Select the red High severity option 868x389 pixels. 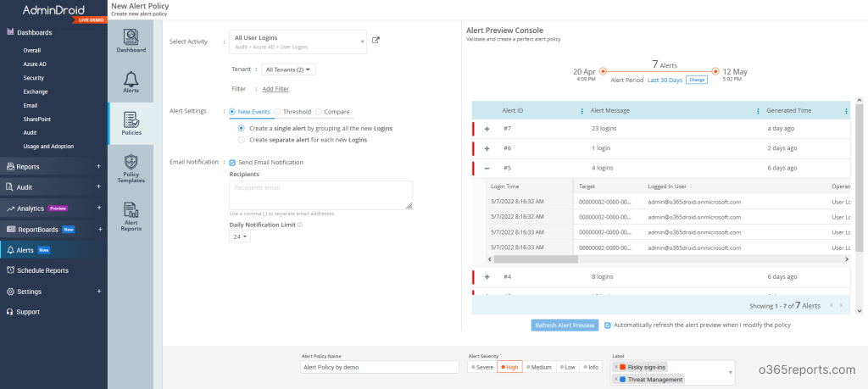coord(509,367)
